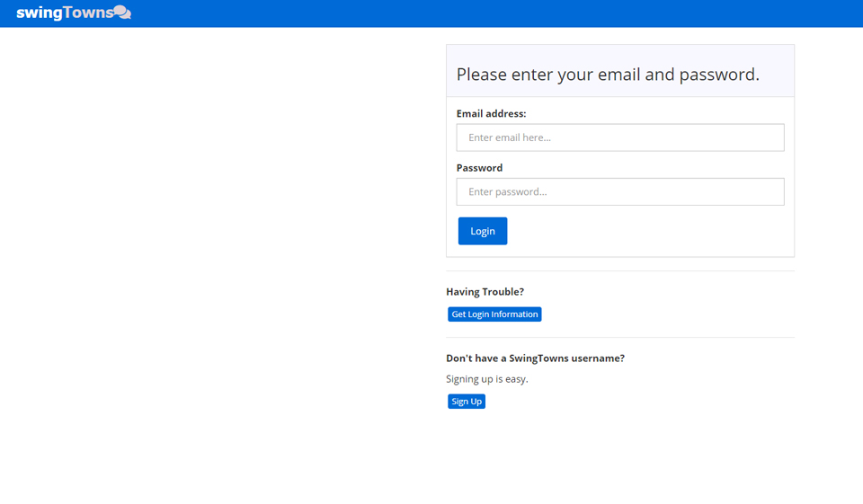Click the "Signing up is easy." text
Image resolution: width=863 pixels, height=504 pixels.
click(x=487, y=379)
